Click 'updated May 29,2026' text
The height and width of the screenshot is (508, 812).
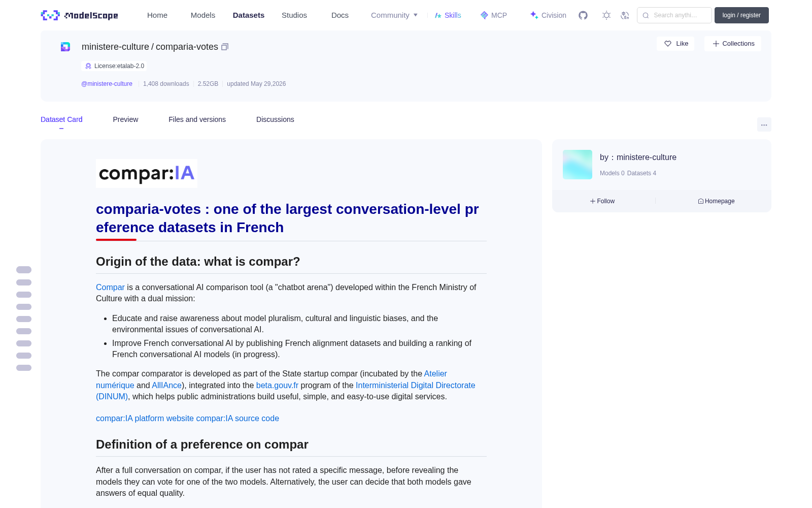coord(256,84)
